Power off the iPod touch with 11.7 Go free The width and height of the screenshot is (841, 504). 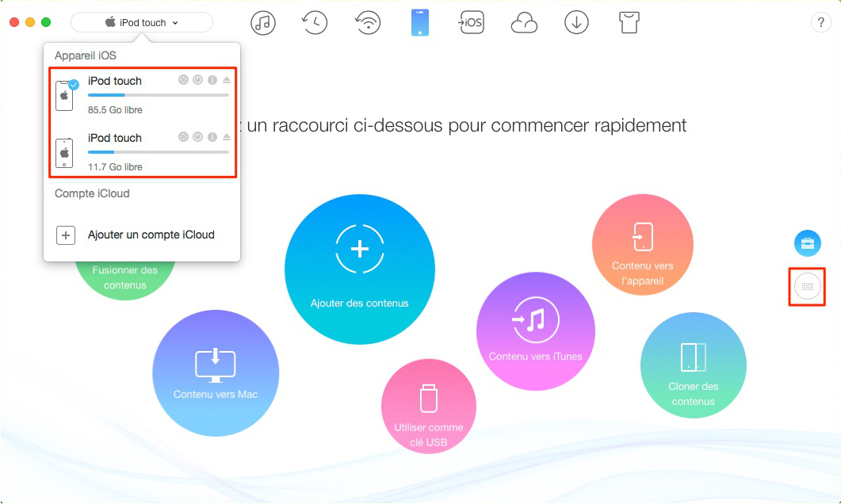[198, 137]
